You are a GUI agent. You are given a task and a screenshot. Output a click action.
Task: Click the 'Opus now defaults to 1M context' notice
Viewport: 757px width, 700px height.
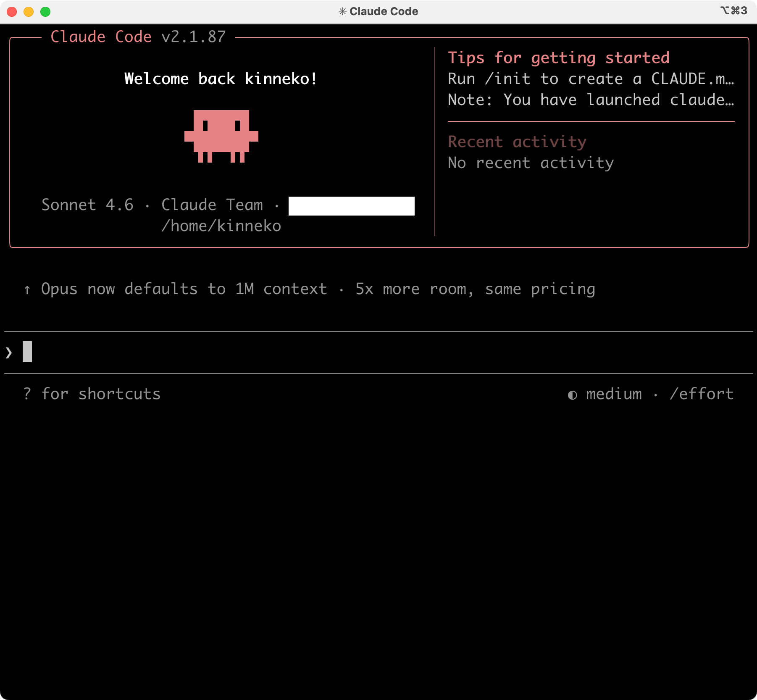pyautogui.click(x=184, y=289)
